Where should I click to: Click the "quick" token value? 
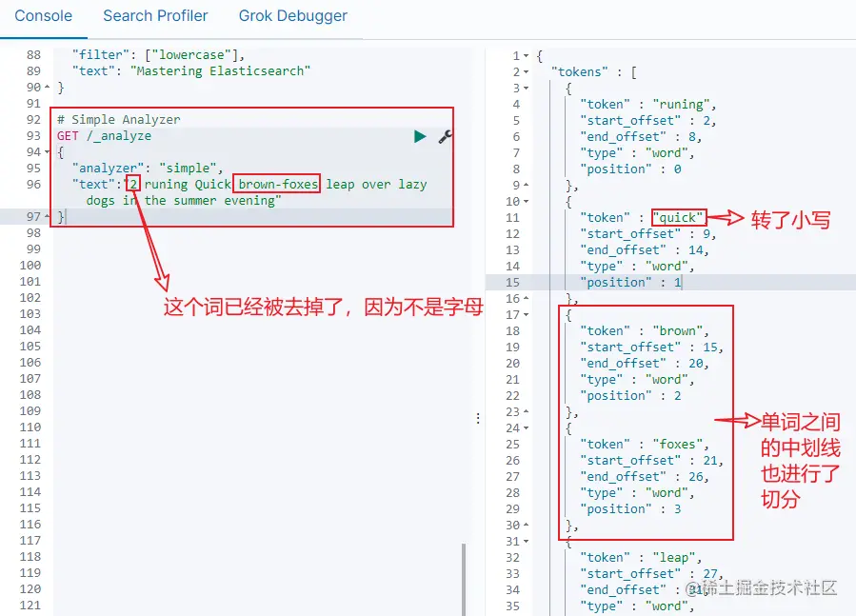click(678, 218)
